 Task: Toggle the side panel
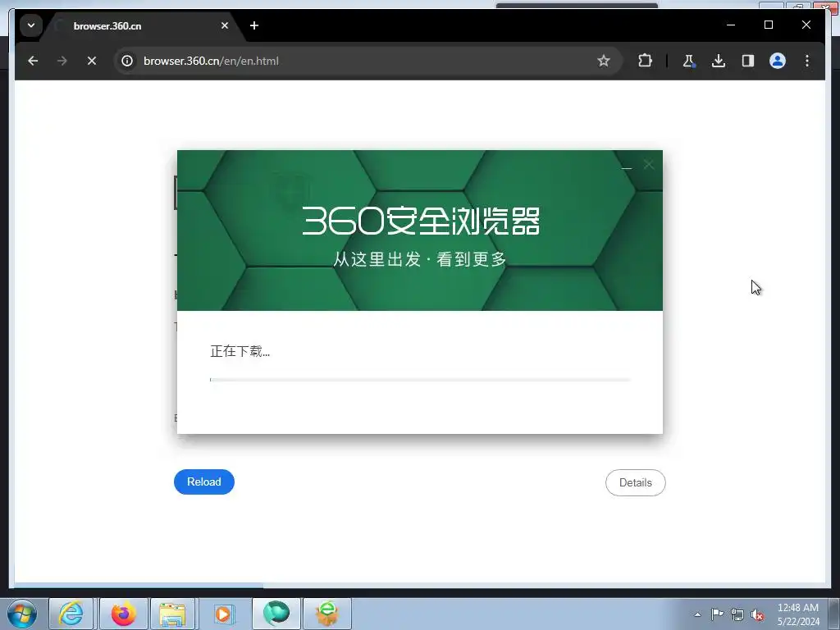point(748,61)
